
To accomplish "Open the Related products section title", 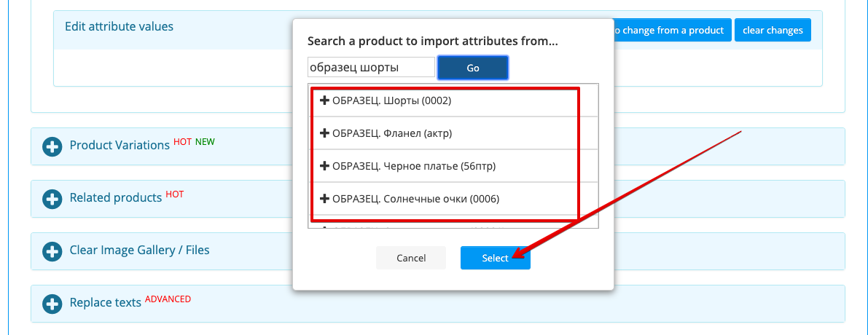I will pos(116,197).
